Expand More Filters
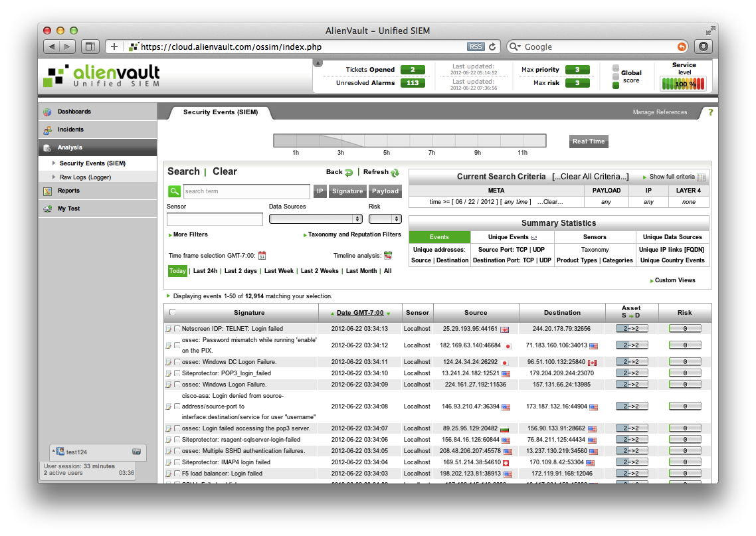756x536 pixels. [x=188, y=234]
